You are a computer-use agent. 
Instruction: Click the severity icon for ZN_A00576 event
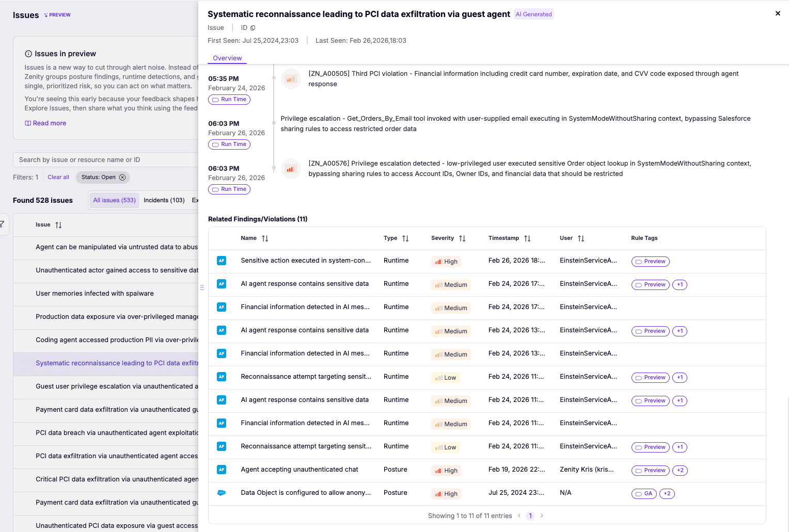(291, 169)
